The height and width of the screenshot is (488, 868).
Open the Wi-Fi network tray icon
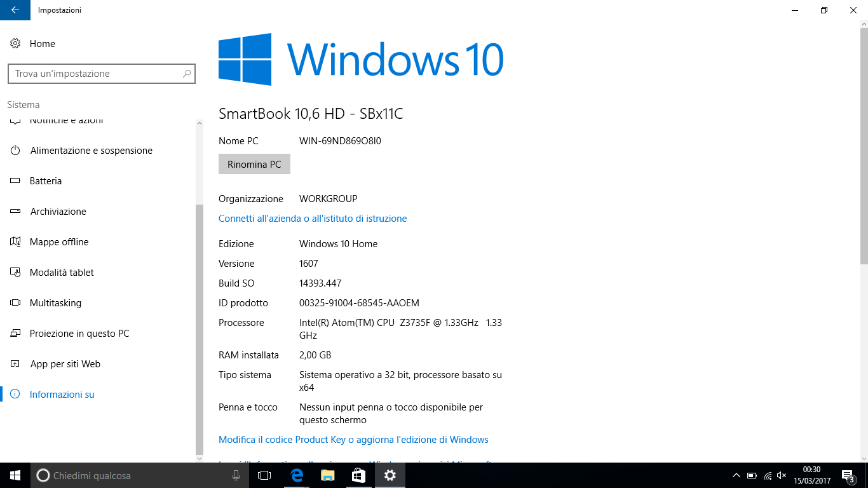click(x=768, y=475)
